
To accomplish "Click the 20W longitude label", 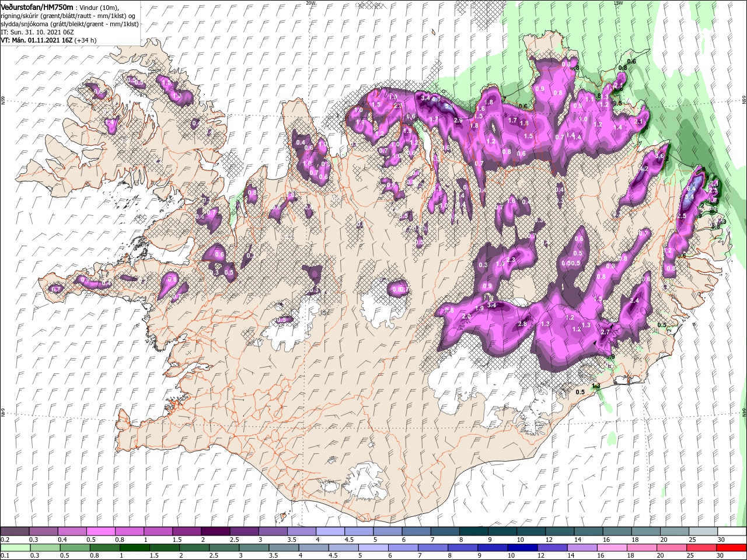I will [310, 3].
